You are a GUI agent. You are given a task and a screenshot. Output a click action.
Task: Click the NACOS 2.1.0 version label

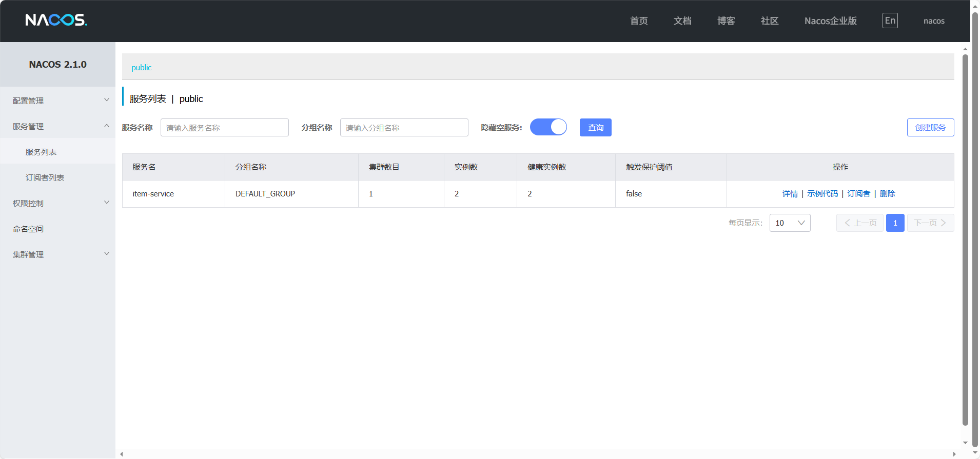tap(57, 65)
